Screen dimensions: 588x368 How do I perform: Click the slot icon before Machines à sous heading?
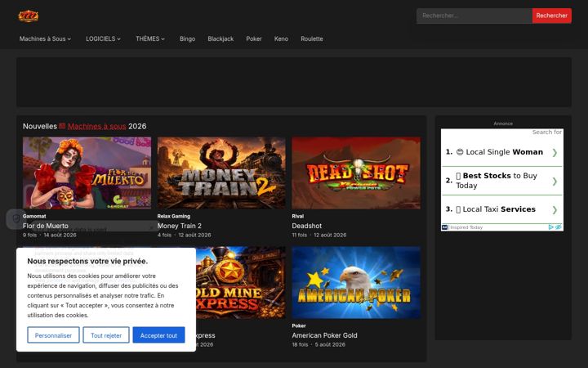[x=62, y=126]
